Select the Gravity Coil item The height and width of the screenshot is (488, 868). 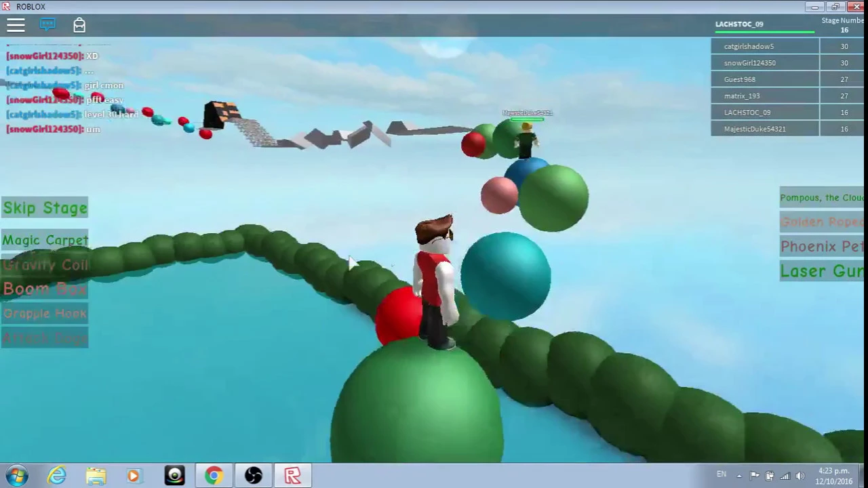[x=45, y=265]
